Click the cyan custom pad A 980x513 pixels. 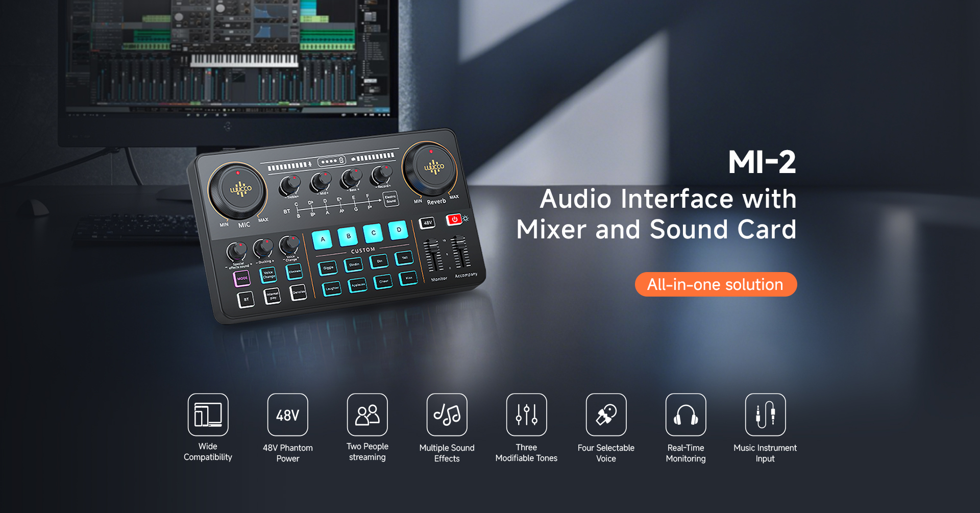pos(323,239)
